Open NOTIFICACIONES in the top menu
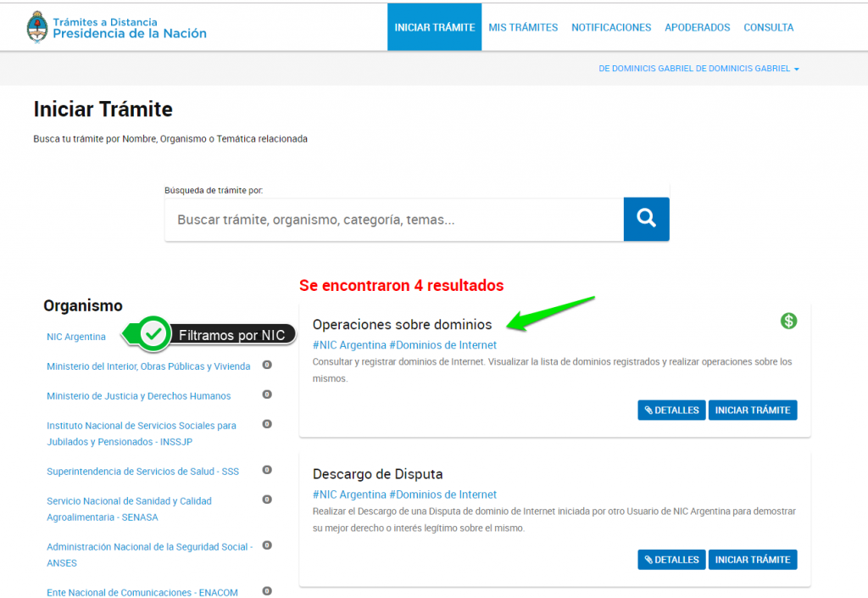Screen dimensions: 868x598 pyautogui.click(x=611, y=27)
